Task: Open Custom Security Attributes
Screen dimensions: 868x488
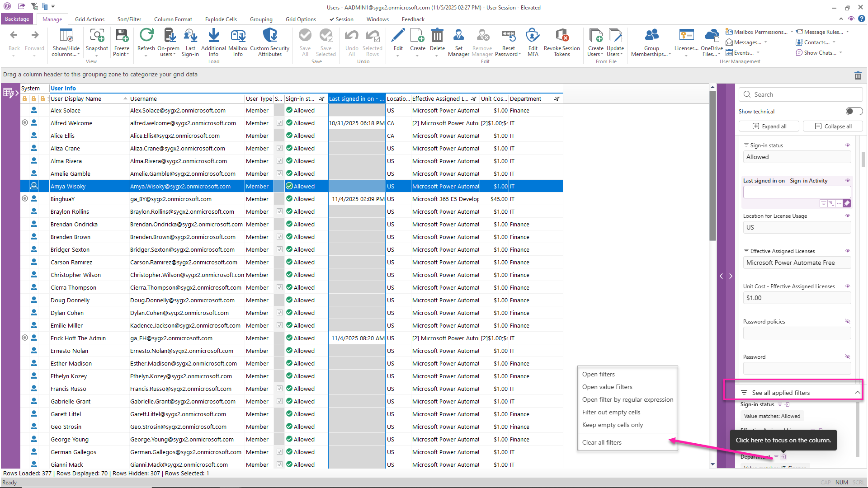Action: [x=269, y=35]
